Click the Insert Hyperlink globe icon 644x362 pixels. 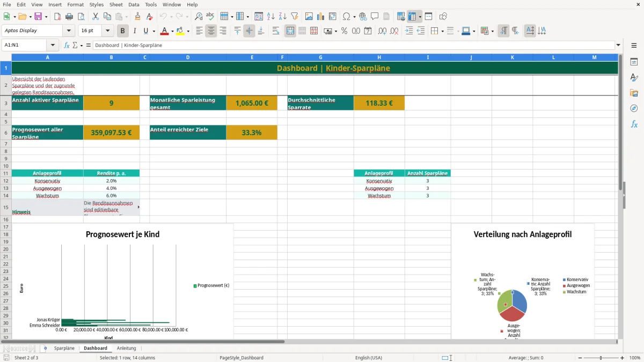pyautogui.click(x=363, y=17)
